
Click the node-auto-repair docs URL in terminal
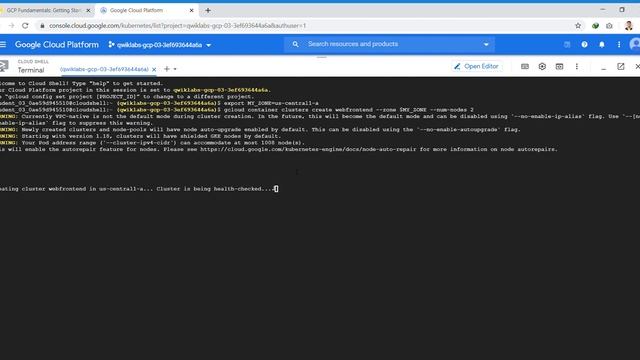(x=308, y=149)
